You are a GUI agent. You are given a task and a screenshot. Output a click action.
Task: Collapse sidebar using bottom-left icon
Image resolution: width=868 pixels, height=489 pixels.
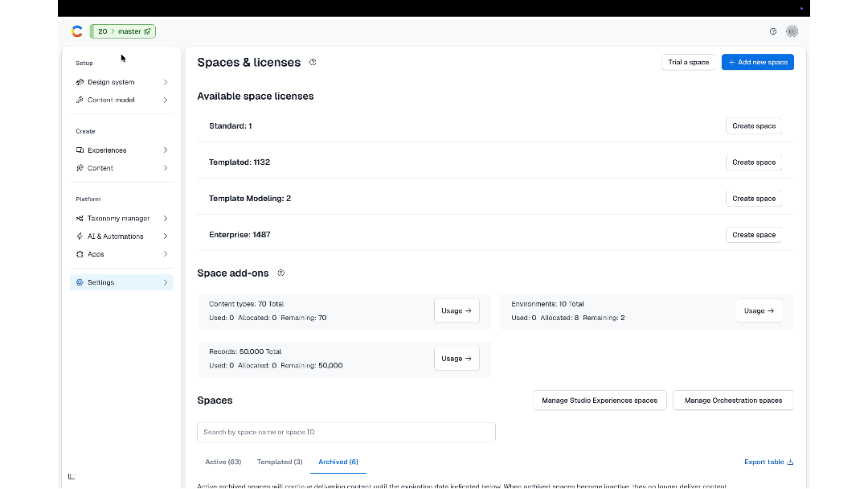click(72, 476)
